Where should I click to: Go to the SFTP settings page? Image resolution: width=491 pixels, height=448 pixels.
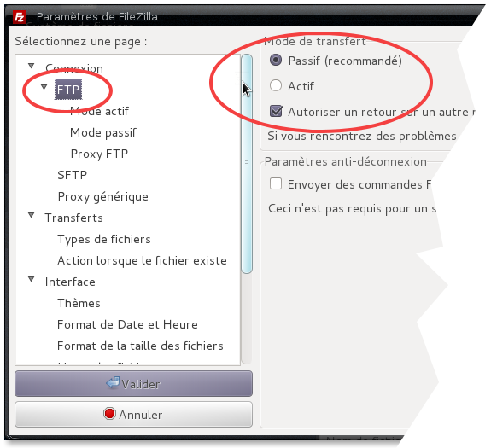[72, 175]
